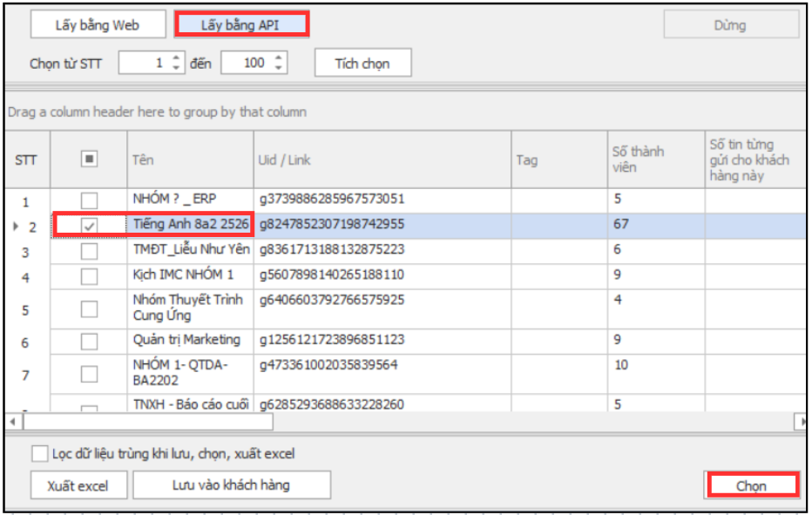Click Lưu vào khách hàng button
812x515 pixels.
click(x=231, y=485)
